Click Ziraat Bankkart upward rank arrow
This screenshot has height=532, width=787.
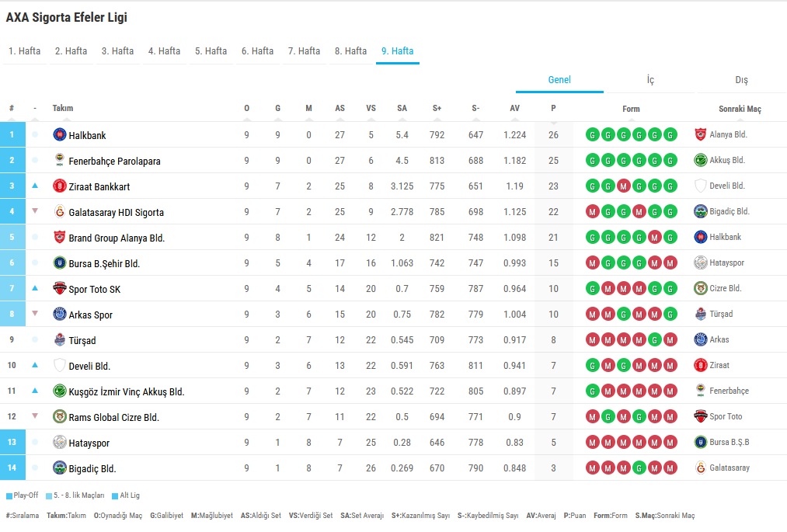[35, 186]
